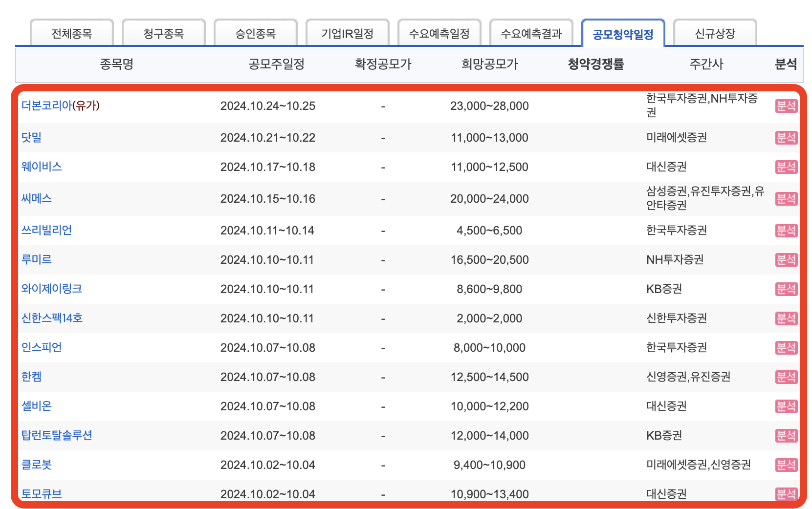Click the 분석 icon for 웨이비스
The width and height of the screenshot is (812, 509).
(x=786, y=167)
